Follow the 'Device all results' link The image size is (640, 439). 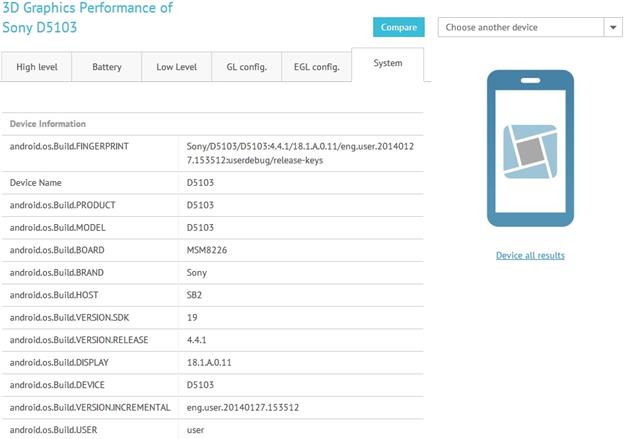pyautogui.click(x=530, y=255)
